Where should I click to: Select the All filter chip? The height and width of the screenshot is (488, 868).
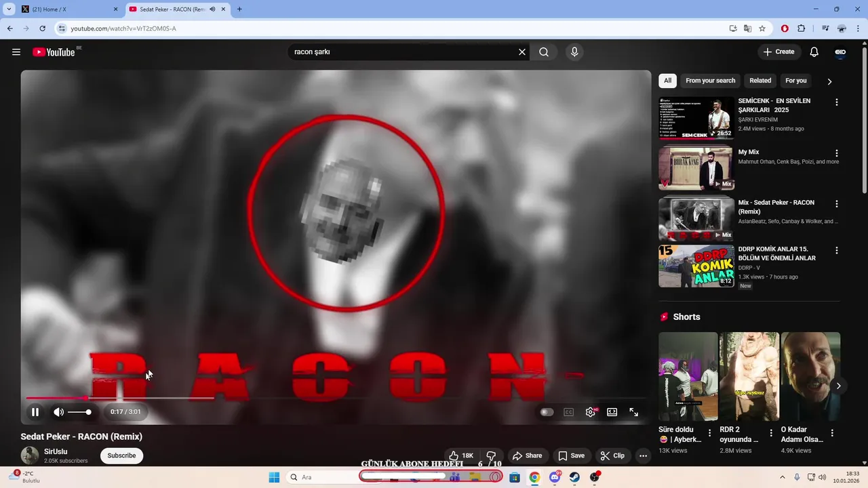click(668, 81)
